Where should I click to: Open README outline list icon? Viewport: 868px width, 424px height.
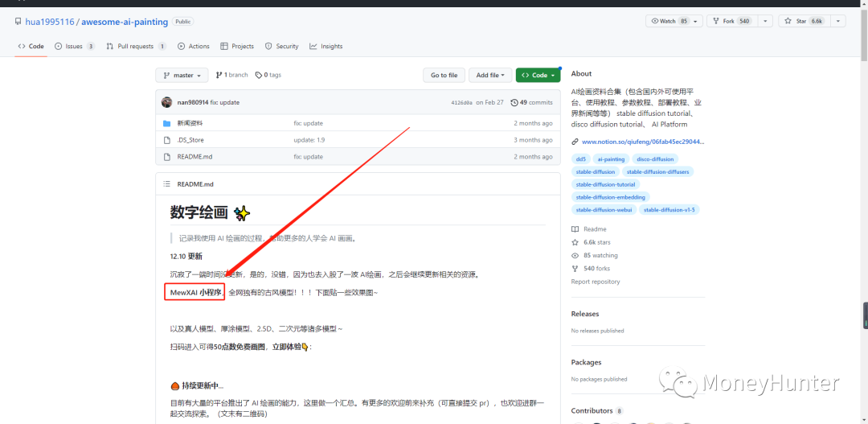(x=166, y=184)
